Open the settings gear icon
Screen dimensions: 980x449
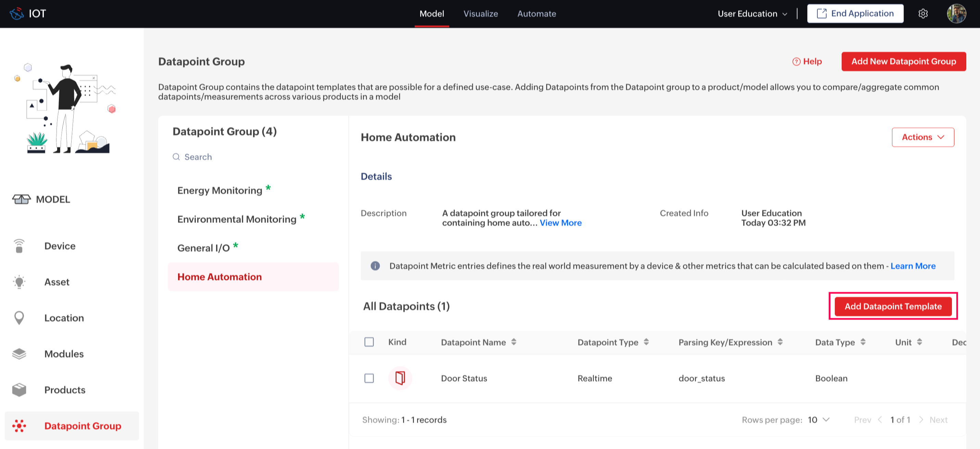click(x=923, y=14)
